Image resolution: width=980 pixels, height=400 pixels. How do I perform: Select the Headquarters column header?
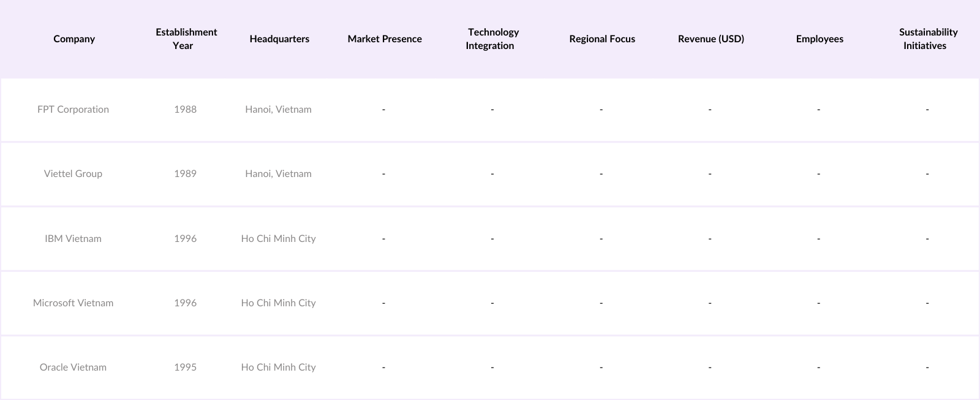(279, 39)
